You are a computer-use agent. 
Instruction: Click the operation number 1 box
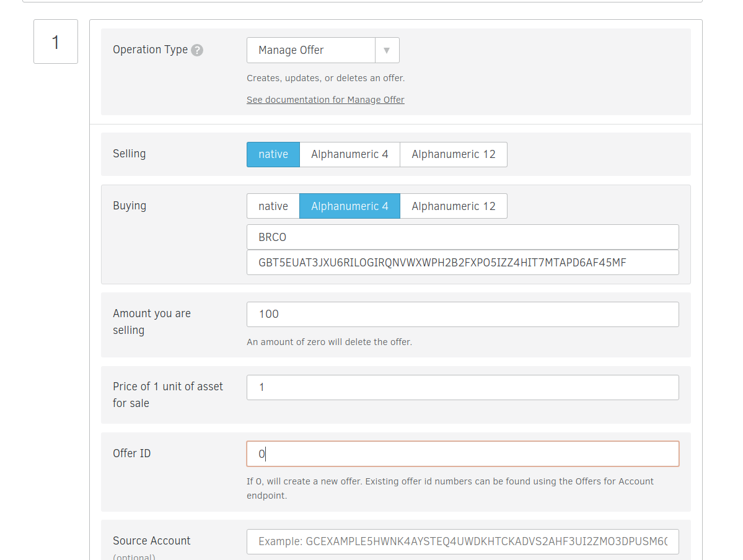[56, 42]
